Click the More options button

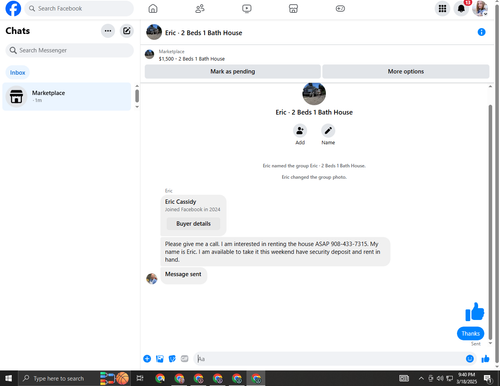406,71
